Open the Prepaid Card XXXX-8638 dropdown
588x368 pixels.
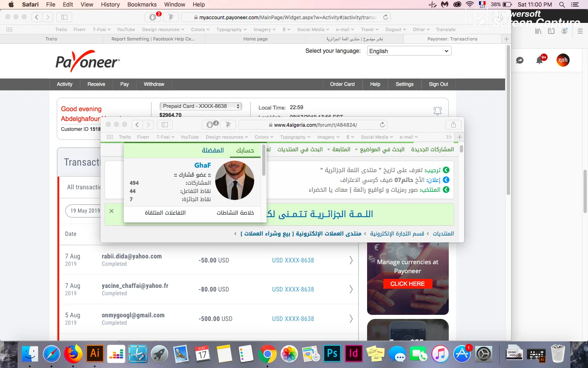tap(200, 106)
